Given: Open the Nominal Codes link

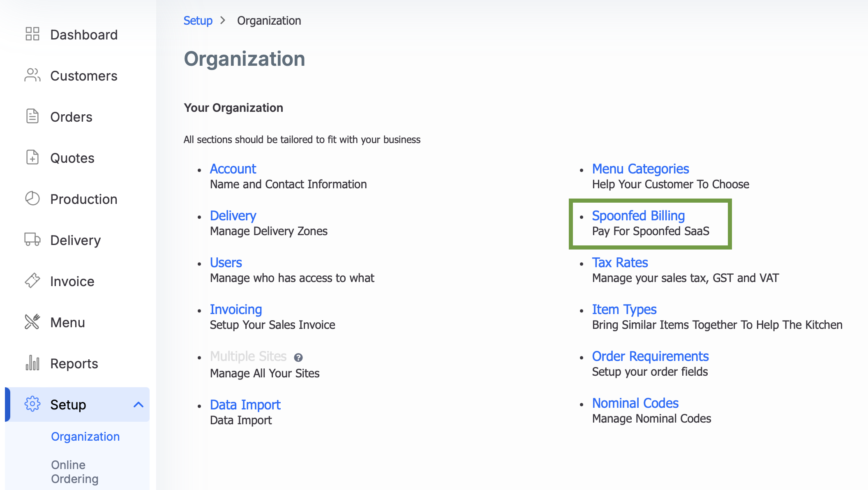Looking at the screenshot, I should pos(635,403).
